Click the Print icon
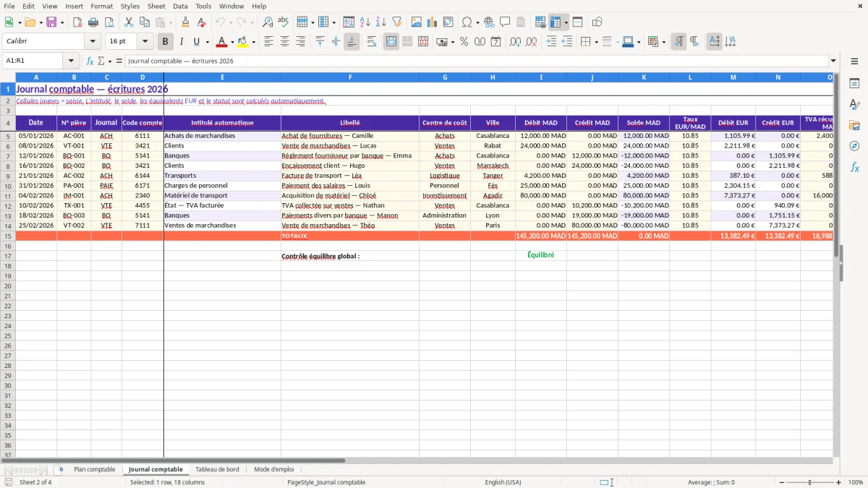Screen dimensions: 868x488 pos(93,22)
